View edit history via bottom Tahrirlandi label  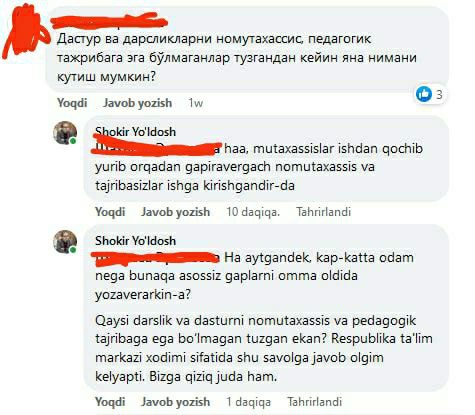pyautogui.click(x=314, y=402)
